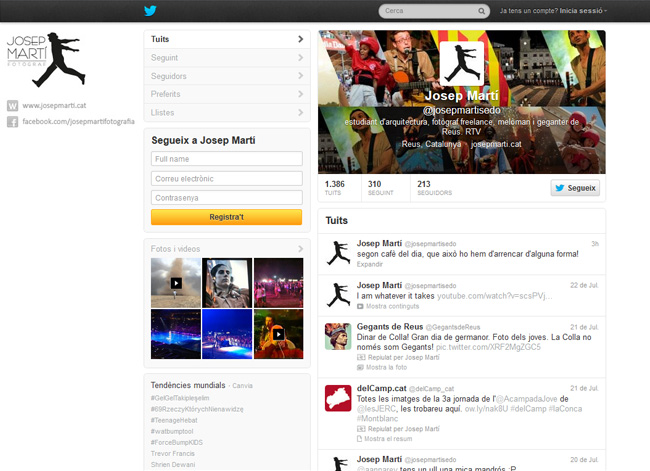The height and width of the screenshot is (471, 650).
Task: Click the Josep Martí profile avatar in header
Action: pos(462,65)
